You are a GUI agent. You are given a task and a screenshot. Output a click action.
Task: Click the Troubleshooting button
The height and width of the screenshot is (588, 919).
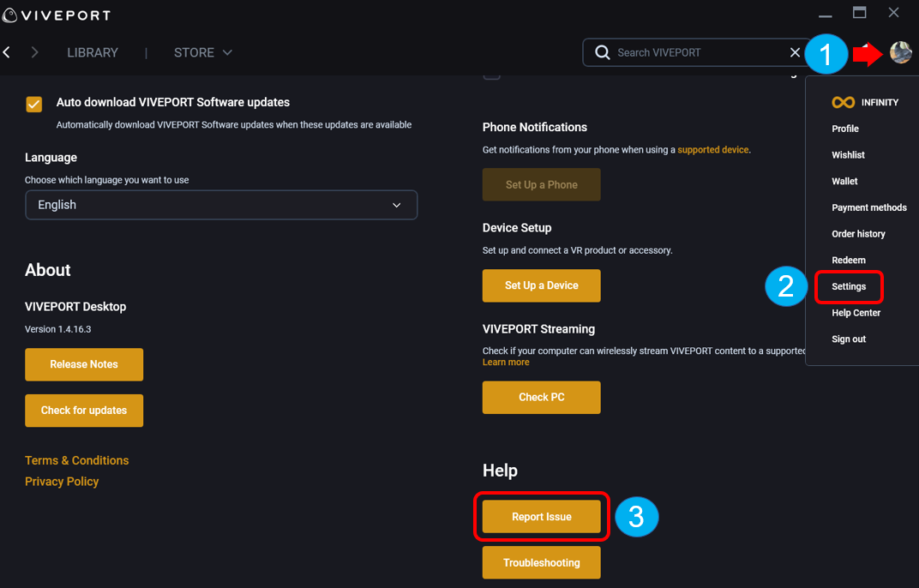tap(542, 563)
